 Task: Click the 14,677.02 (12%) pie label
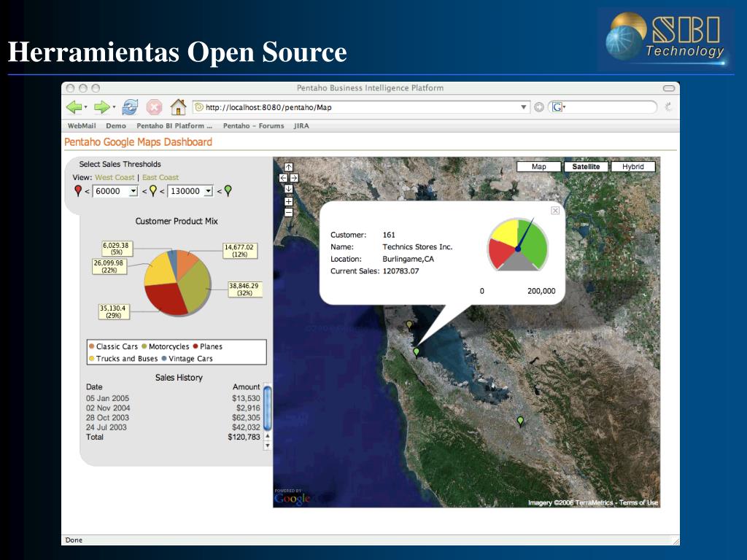239,251
